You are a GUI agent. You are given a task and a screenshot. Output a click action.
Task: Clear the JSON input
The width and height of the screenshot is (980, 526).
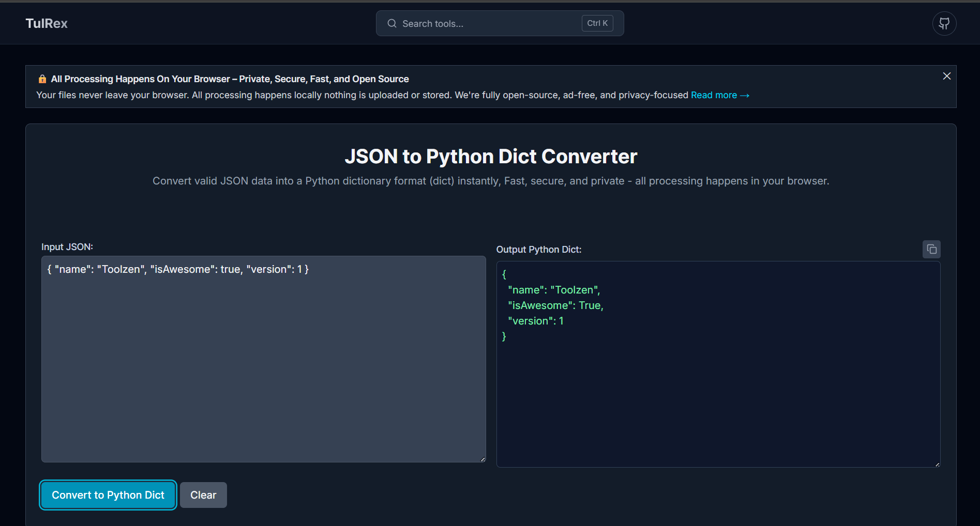tap(203, 495)
